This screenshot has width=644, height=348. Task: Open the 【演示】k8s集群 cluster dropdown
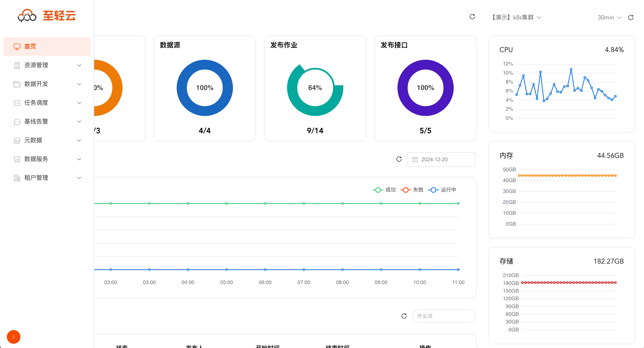(517, 17)
